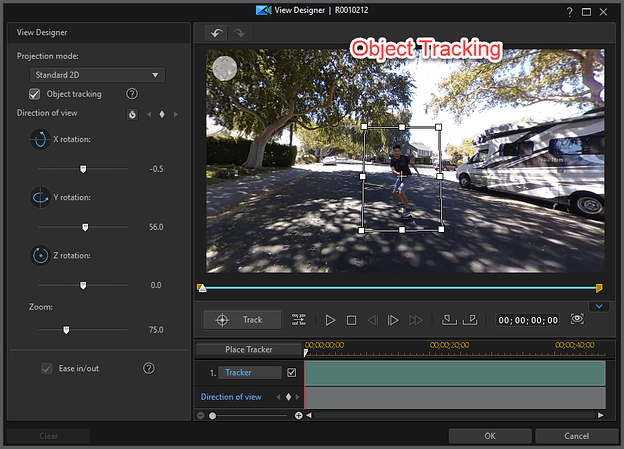Go to next Direction of view keyframe
The height and width of the screenshot is (449, 624).
point(176,115)
